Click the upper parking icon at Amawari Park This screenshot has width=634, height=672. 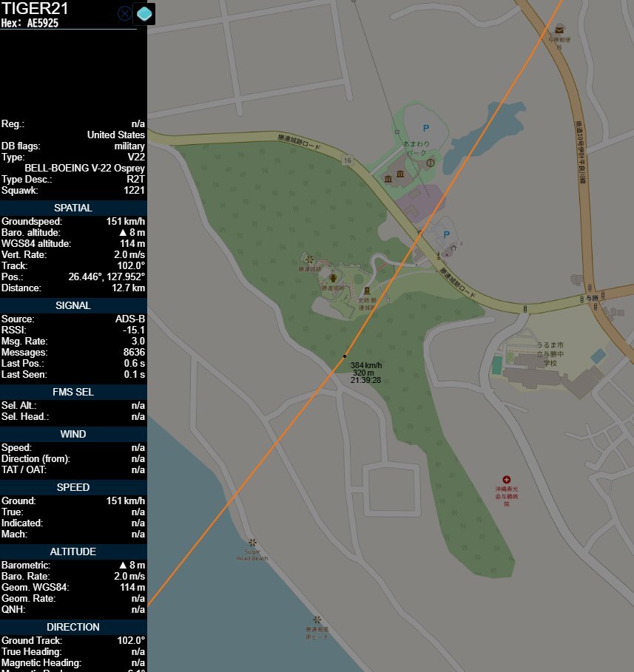tap(425, 126)
